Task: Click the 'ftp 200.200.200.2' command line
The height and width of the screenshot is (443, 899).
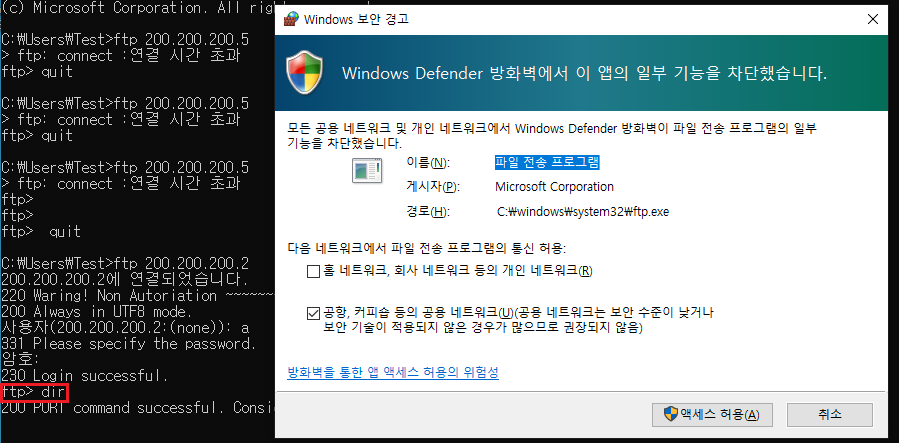Action: (x=125, y=264)
